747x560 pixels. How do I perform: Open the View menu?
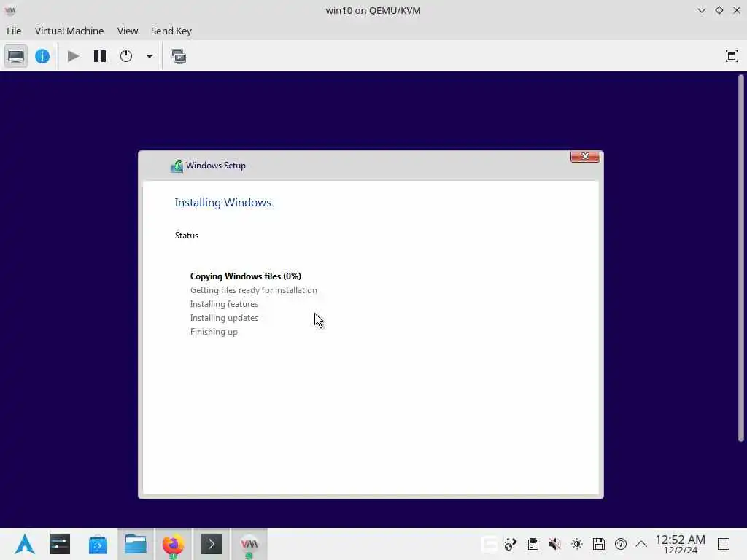click(128, 31)
